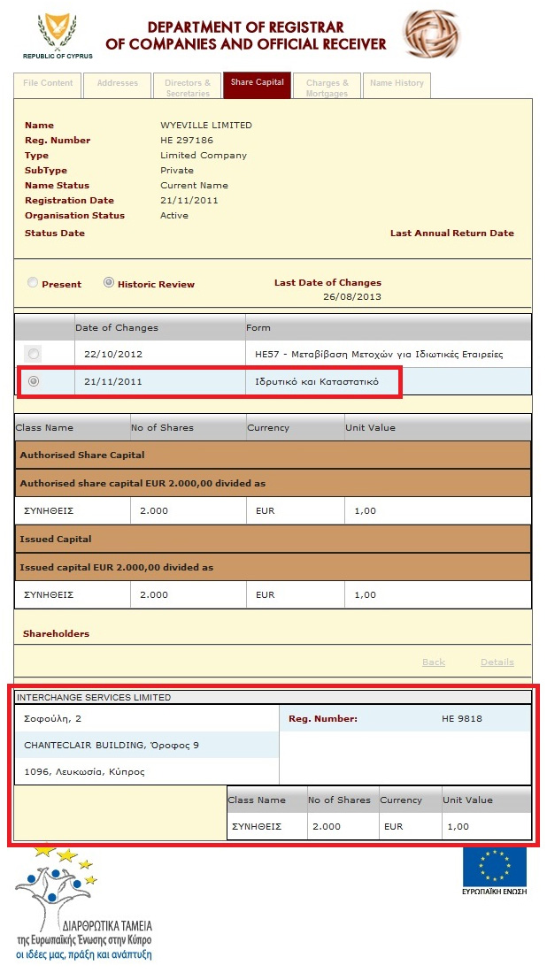This screenshot has height=980, width=547.
Task: Click the Back link
Action: coord(434,662)
